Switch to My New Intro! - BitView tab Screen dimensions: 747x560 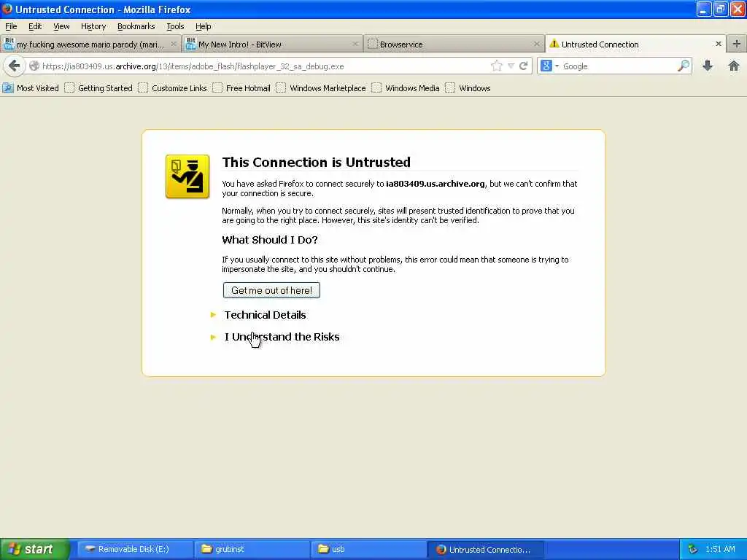pyautogui.click(x=272, y=44)
